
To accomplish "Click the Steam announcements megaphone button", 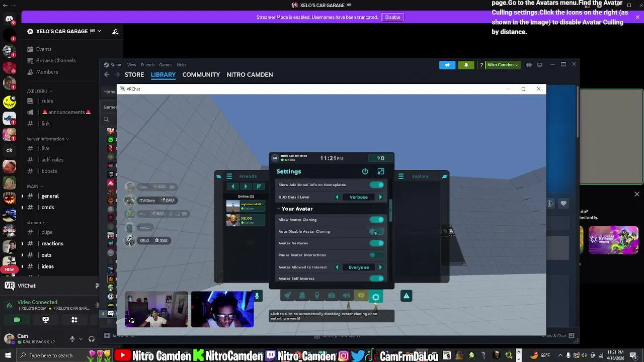I will click(x=447, y=65).
